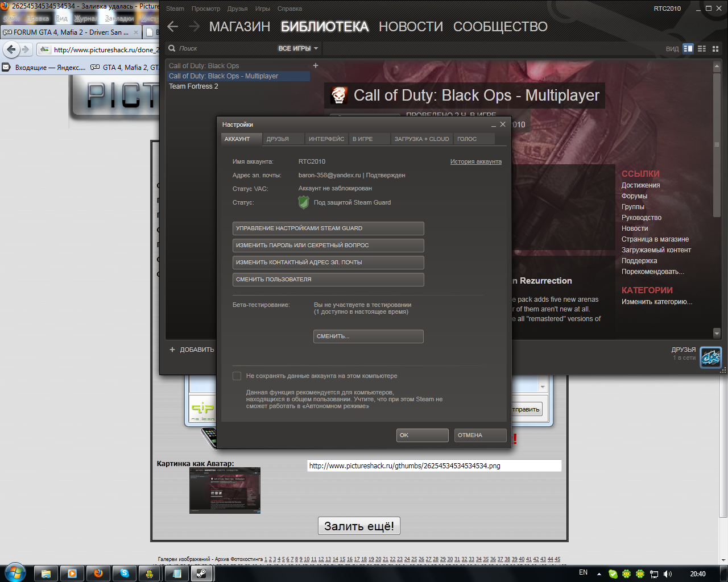Image resolution: width=728 pixels, height=582 pixels.
Task: Open Игры menu in Steam
Action: pyautogui.click(x=263, y=9)
